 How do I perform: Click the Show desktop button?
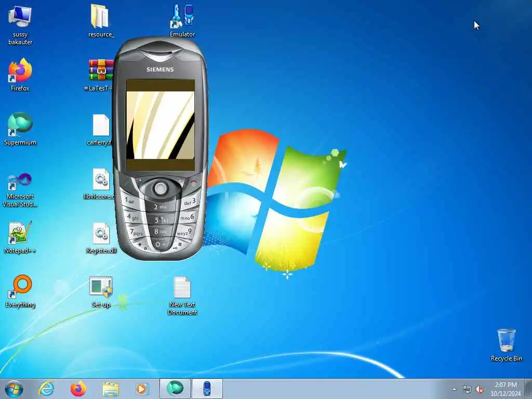click(x=528, y=389)
